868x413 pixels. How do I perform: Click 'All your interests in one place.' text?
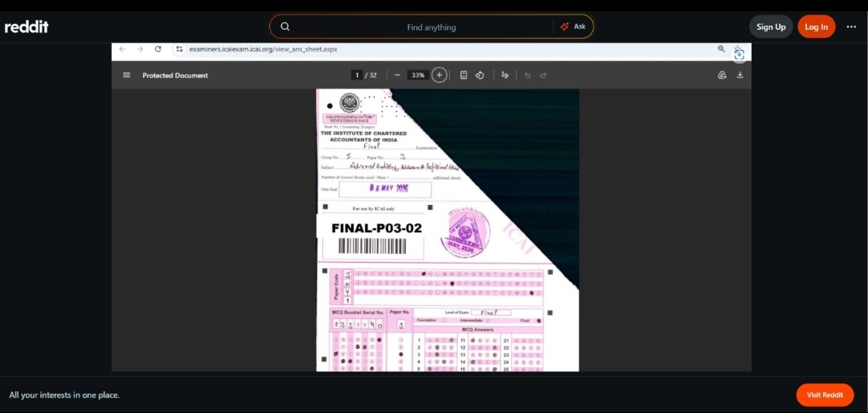64,395
